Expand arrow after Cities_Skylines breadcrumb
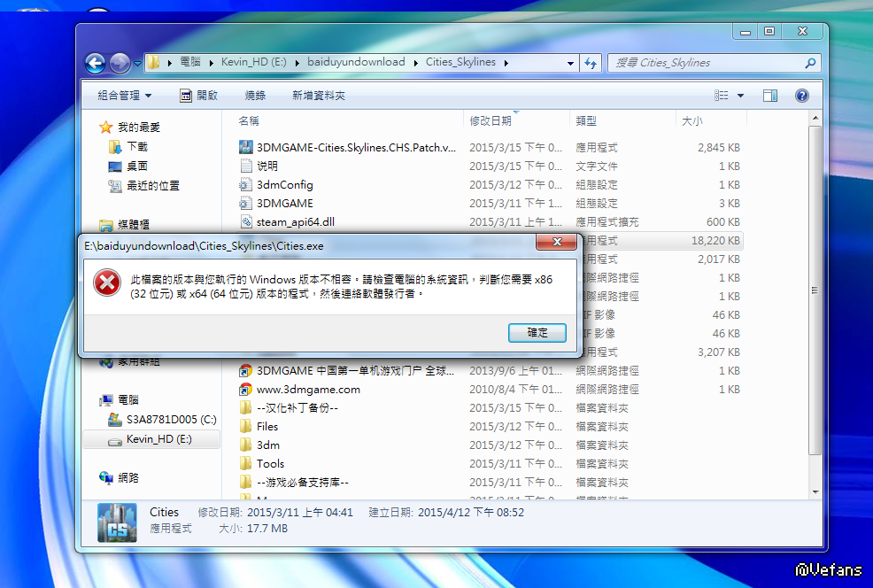The height and width of the screenshot is (588, 873). [506, 63]
